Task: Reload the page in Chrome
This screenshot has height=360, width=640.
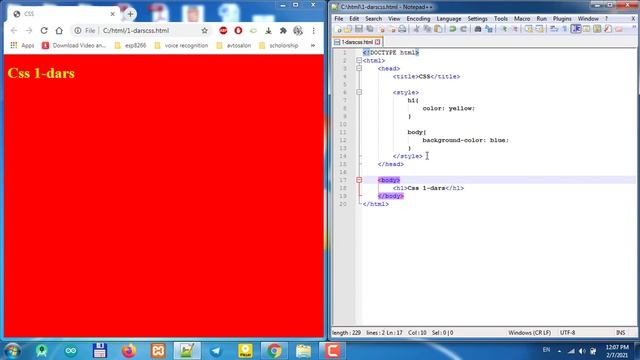Action: pyautogui.click(x=44, y=31)
